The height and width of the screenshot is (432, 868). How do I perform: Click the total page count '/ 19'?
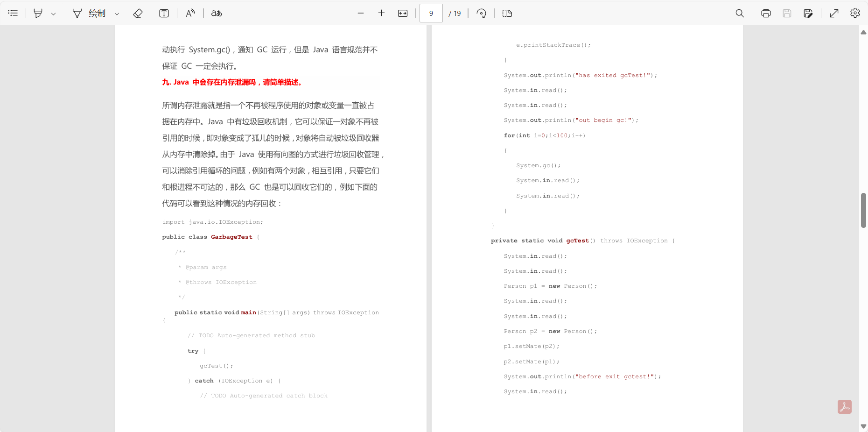click(455, 14)
